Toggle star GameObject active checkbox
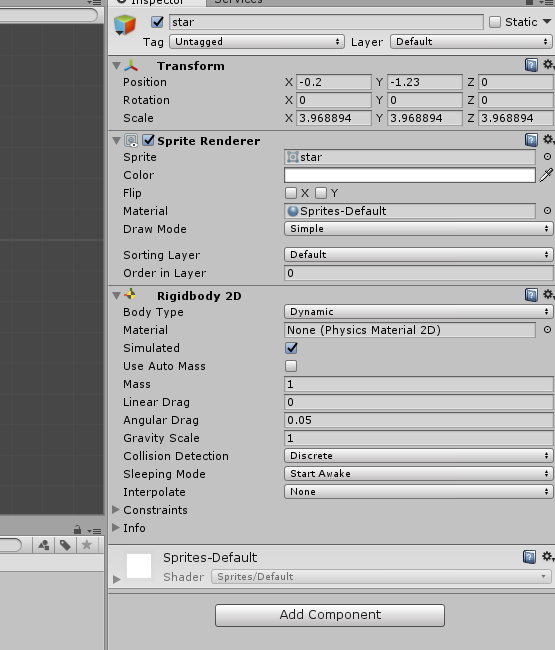This screenshot has width=555, height=650. pyautogui.click(x=158, y=22)
